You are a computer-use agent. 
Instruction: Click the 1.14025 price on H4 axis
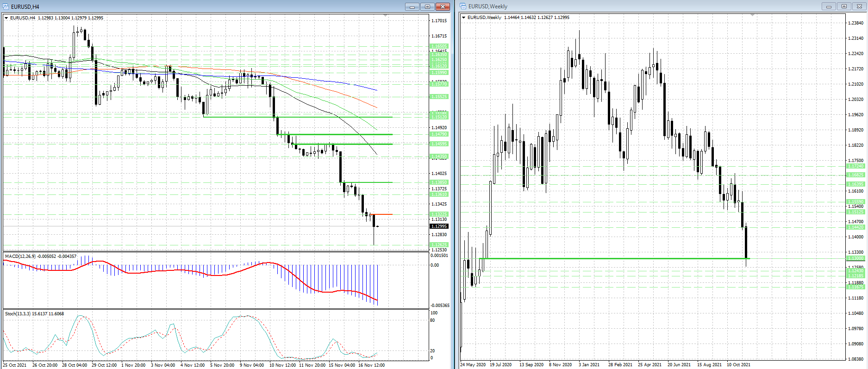tap(439, 174)
